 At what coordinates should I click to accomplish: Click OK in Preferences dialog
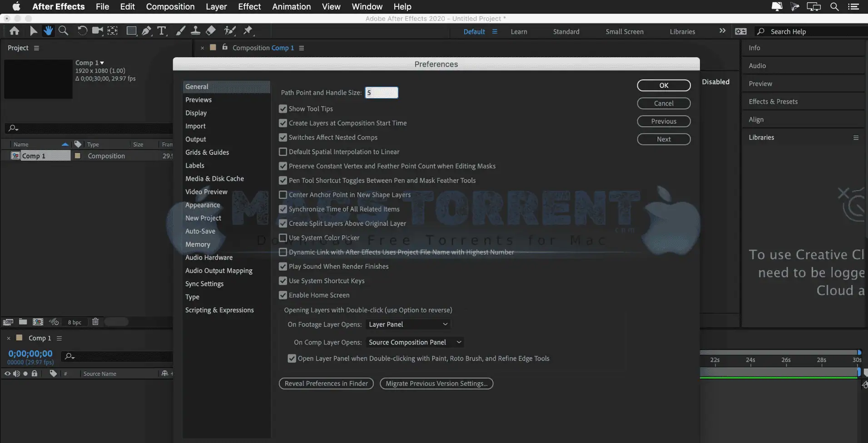pyautogui.click(x=664, y=85)
